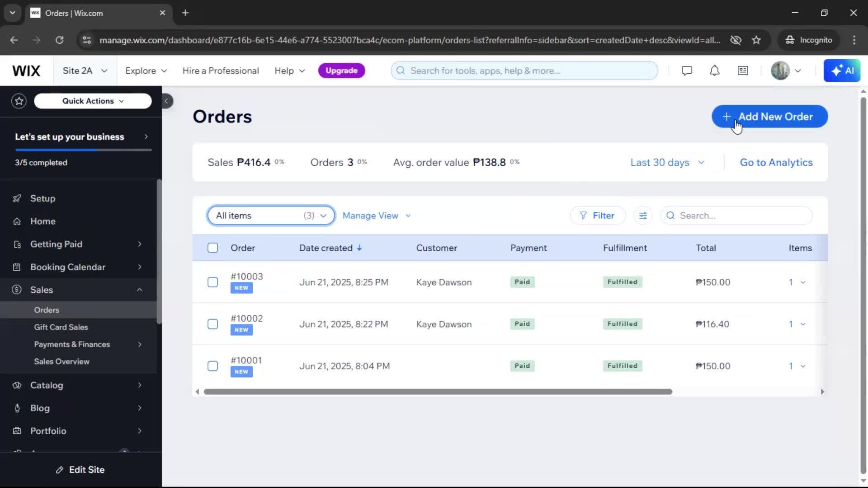868x488 pixels.
Task: Click the top search for tools field
Action: click(524, 71)
